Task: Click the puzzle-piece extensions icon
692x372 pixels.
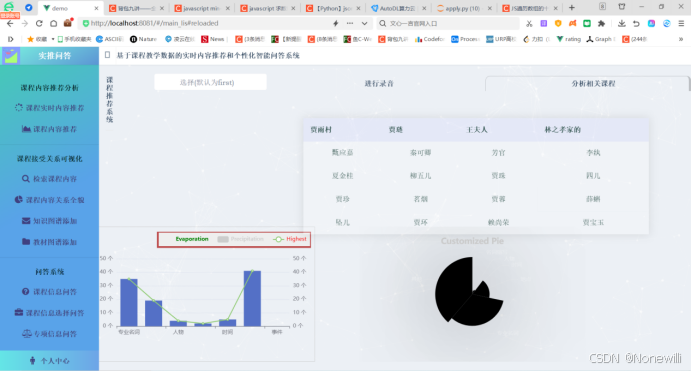Action: pos(601,23)
